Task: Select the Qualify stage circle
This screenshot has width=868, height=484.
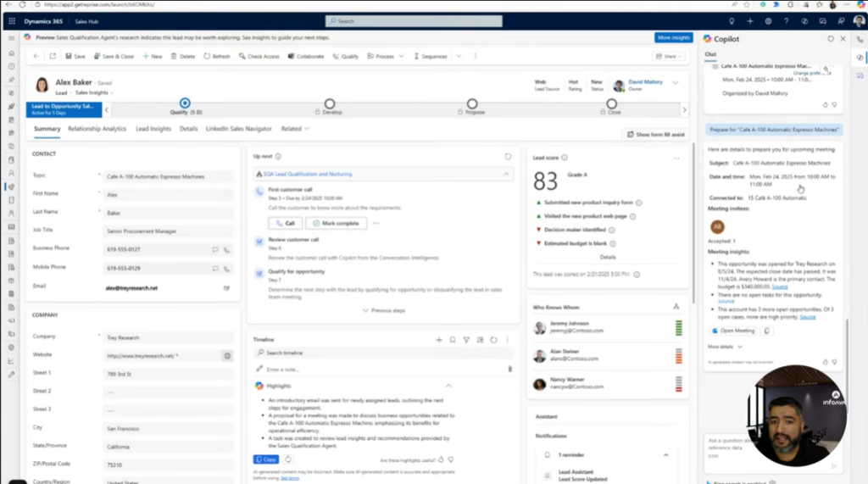Action: (x=185, y=103)
